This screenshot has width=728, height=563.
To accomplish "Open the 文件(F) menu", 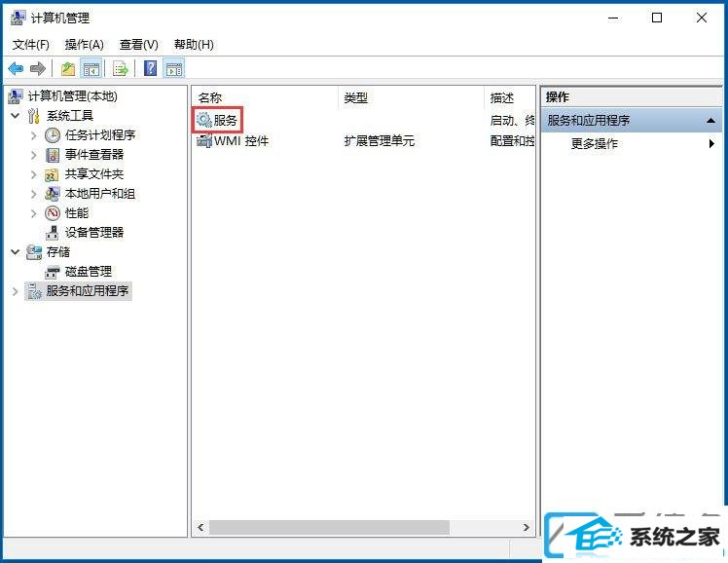I will (x=30, y=45).
